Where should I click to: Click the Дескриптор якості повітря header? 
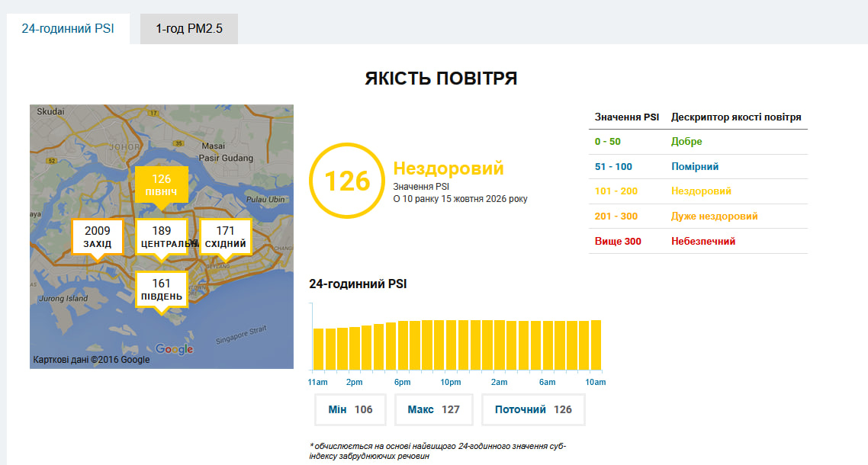[x=736, y=117]
